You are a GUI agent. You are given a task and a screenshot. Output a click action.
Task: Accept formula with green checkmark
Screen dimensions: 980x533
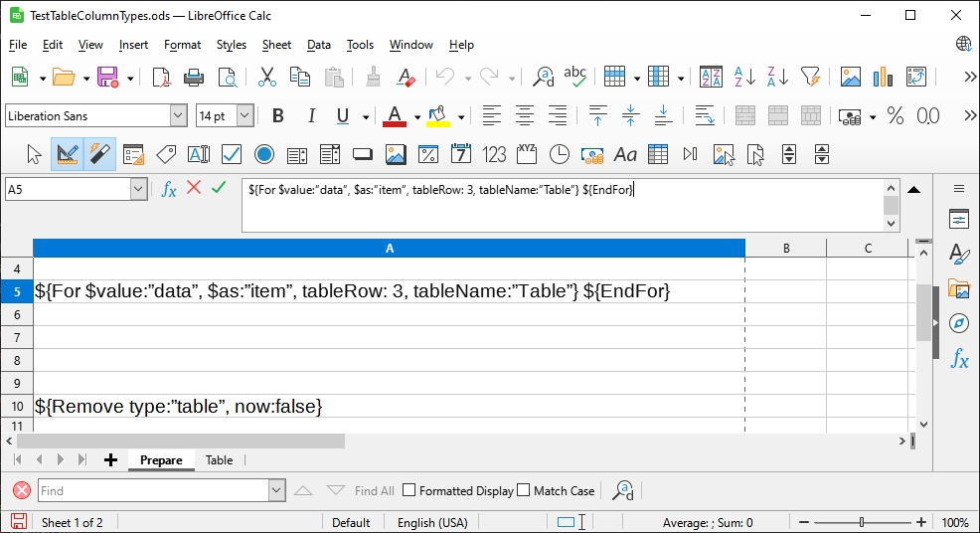pyautogui.click(x=219, y=188)
